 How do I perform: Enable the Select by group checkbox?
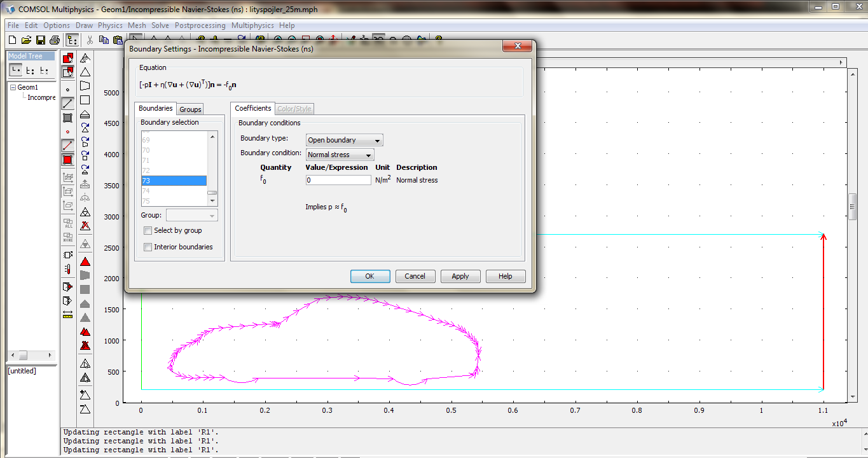point(148,230)
